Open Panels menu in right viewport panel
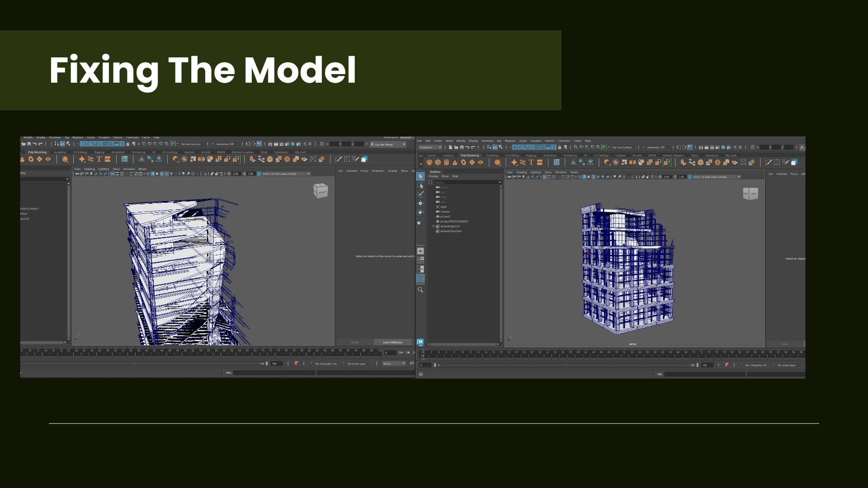868x488 pixels. pos(574,172)
